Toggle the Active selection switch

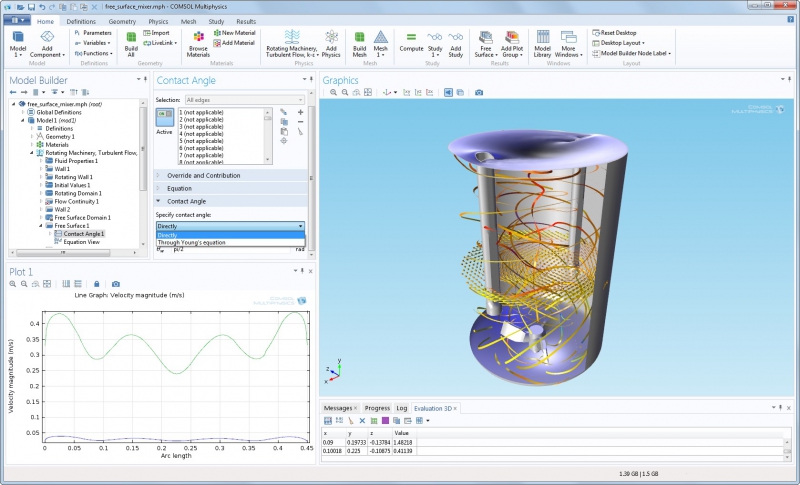click(164, 117)
